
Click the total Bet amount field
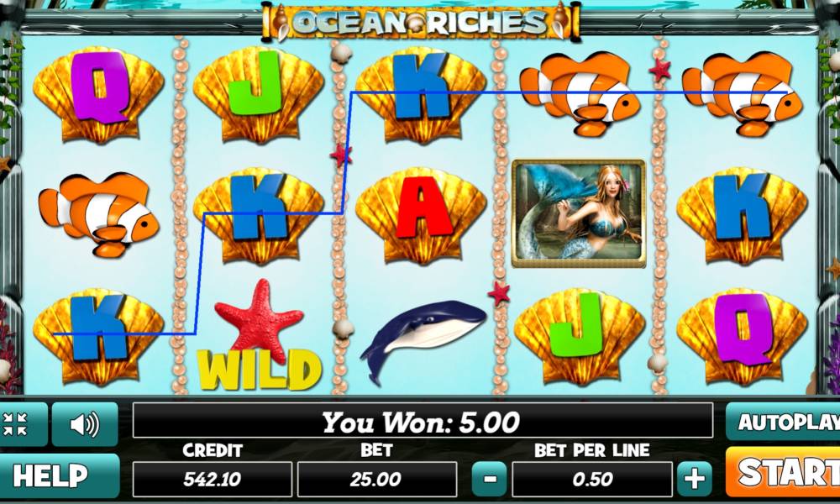(x=376, y=480)
